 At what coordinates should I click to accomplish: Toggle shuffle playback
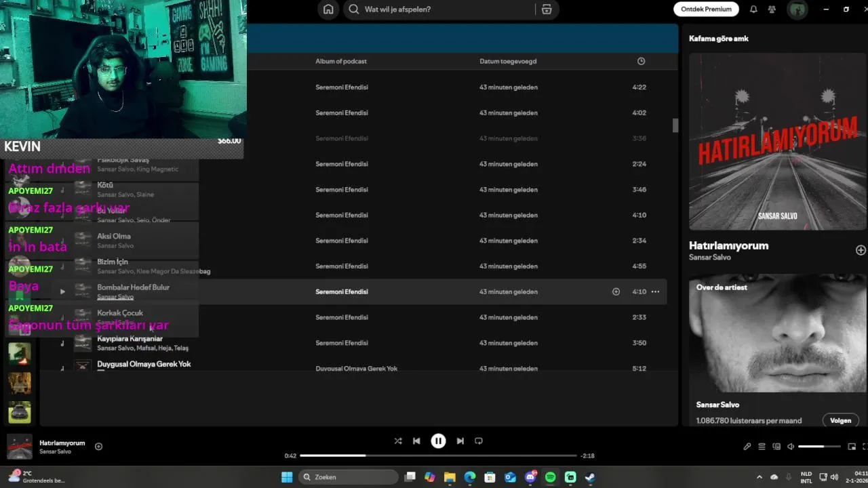coord(398,441)
